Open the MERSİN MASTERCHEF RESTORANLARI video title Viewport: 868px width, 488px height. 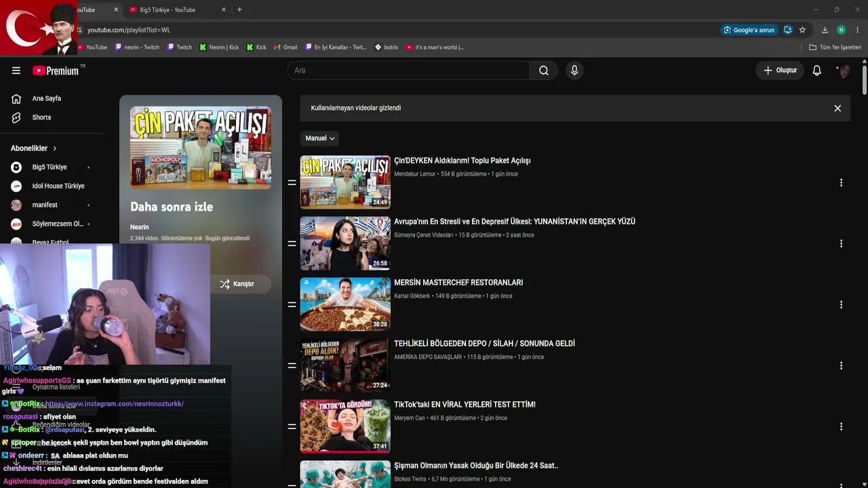coord(458,283)
